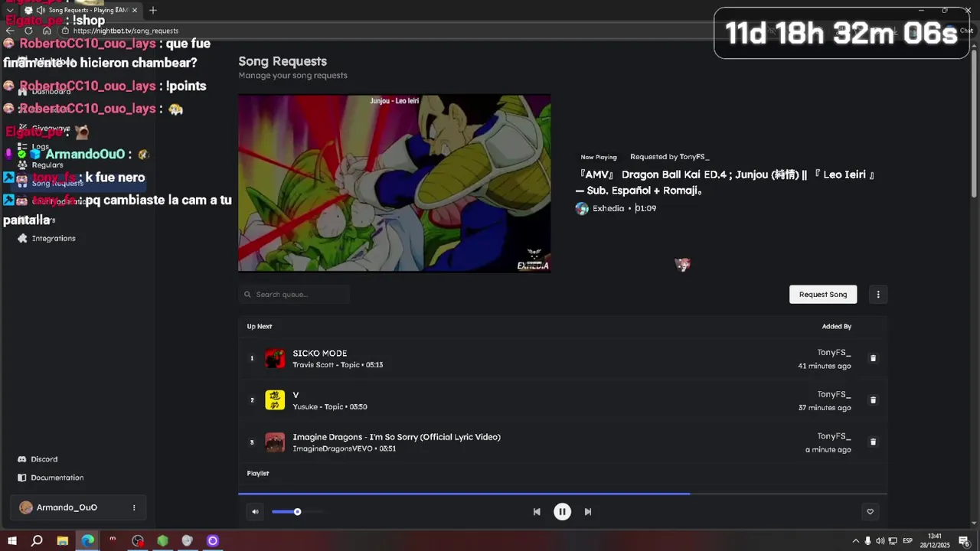This screenshot has height=551, width=980.
Task: Adjust the player volume slider
Action: pyautogui.click(x=297, y=512)
